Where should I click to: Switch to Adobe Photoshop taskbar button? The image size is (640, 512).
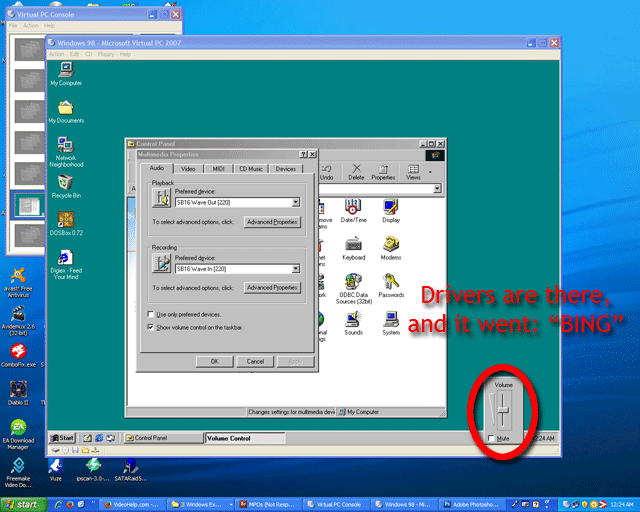click(471, 505)
